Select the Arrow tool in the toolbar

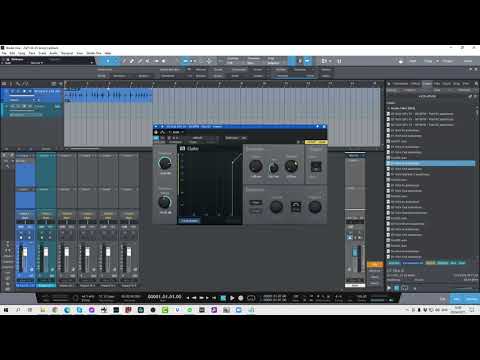point(108,61)
